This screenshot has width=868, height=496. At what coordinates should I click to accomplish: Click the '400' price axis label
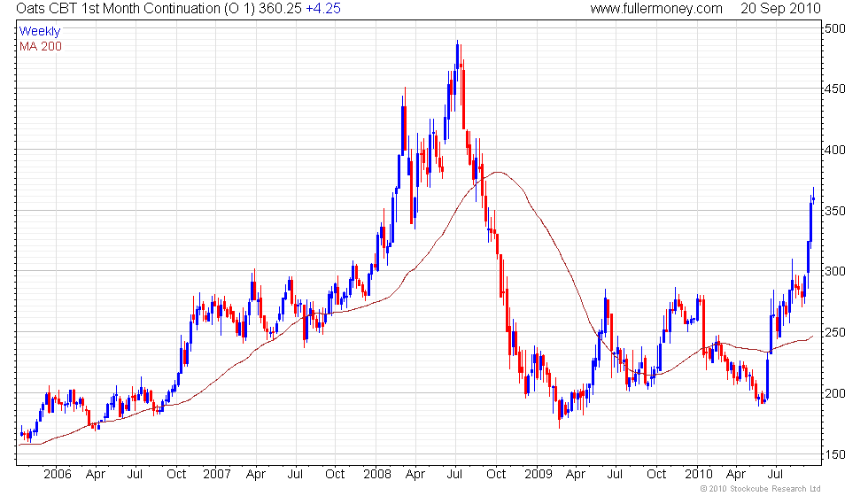click(834, 150)
